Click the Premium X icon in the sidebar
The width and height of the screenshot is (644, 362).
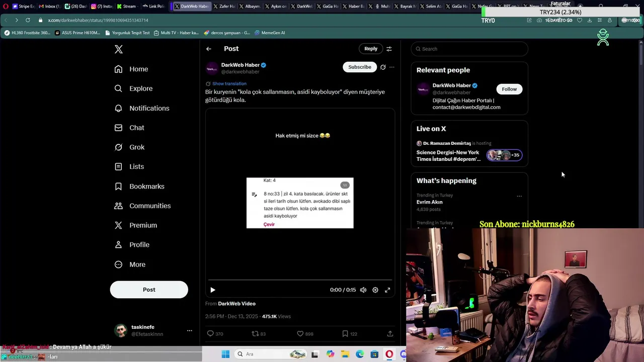(118, 225)
